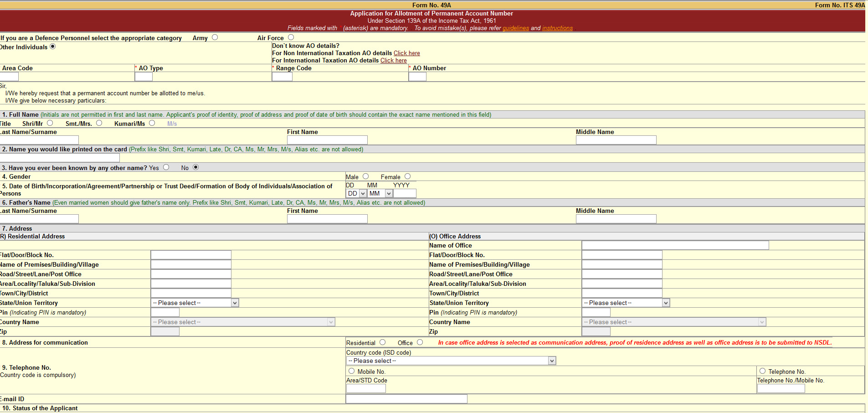The width and height of the screenshot is (868, 413).
Task: Open office State/Union Territory dropdown
Action: (626, 303)
